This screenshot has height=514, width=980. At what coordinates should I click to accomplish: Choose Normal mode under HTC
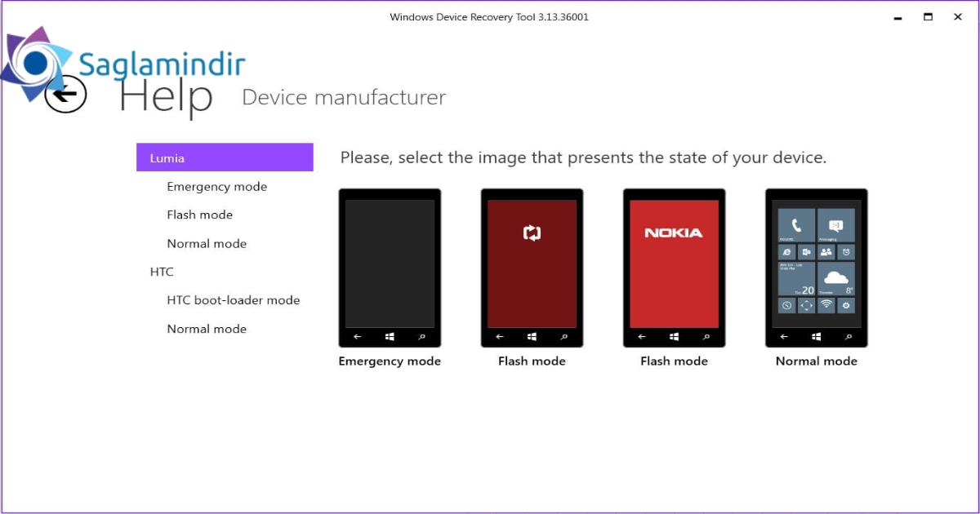pos(207,329)
